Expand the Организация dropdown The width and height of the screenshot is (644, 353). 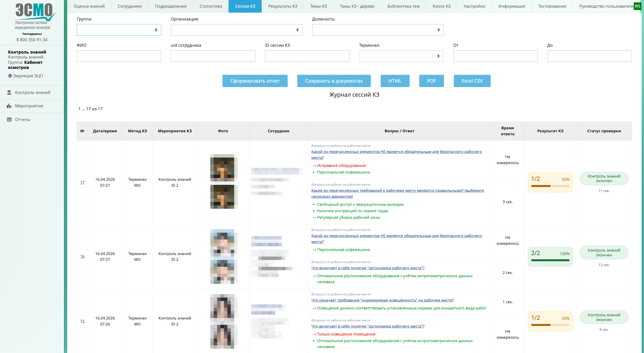236,30
